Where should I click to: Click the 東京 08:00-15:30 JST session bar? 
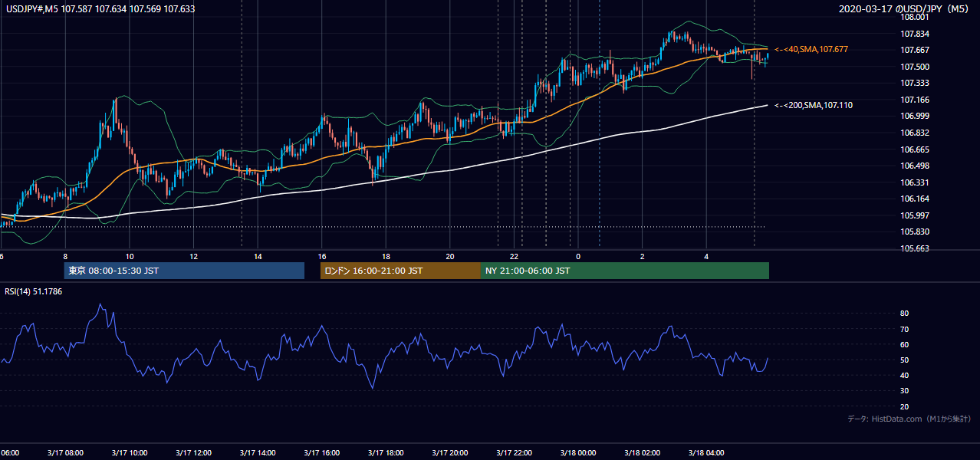pyautogui.click(x=184, y=271)
